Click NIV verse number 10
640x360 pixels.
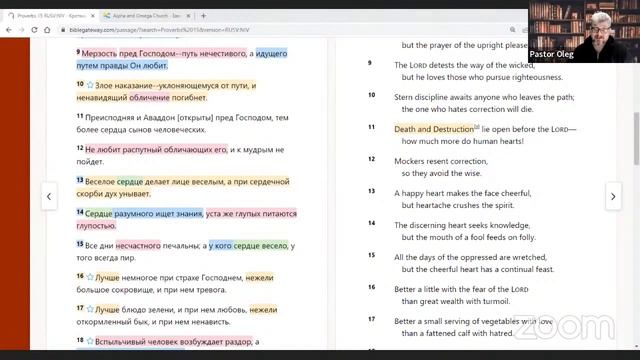pos(371,95)
